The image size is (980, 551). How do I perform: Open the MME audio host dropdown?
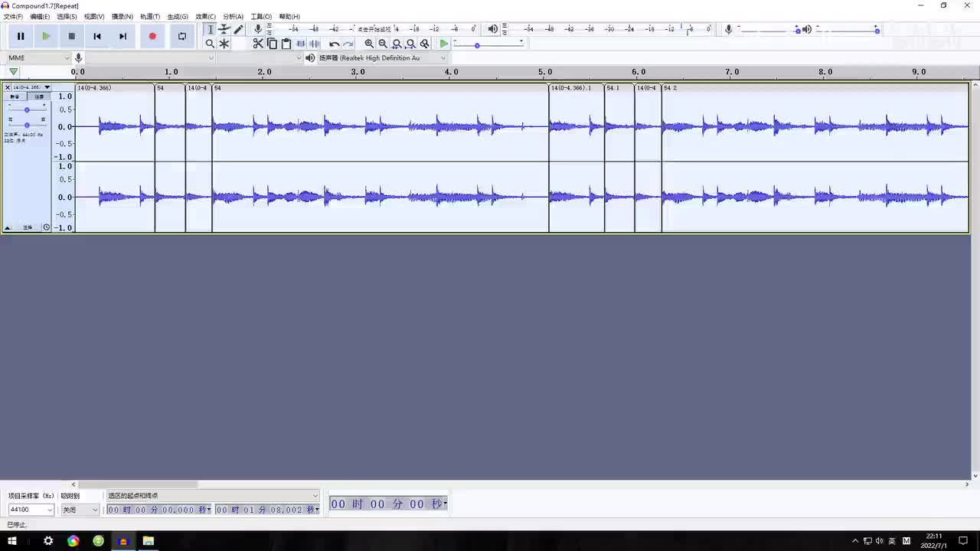(38, 58)
